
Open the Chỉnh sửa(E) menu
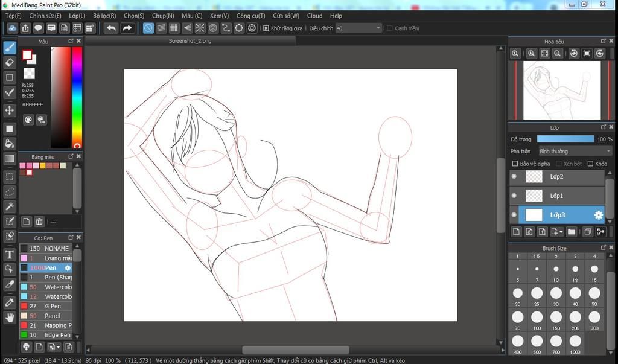(45, 16)
